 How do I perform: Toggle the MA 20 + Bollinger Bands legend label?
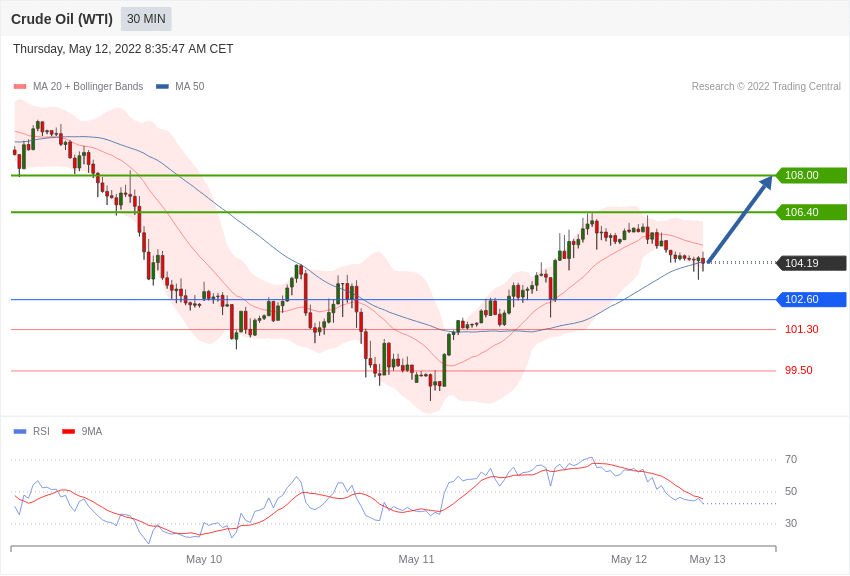point(88,87)
